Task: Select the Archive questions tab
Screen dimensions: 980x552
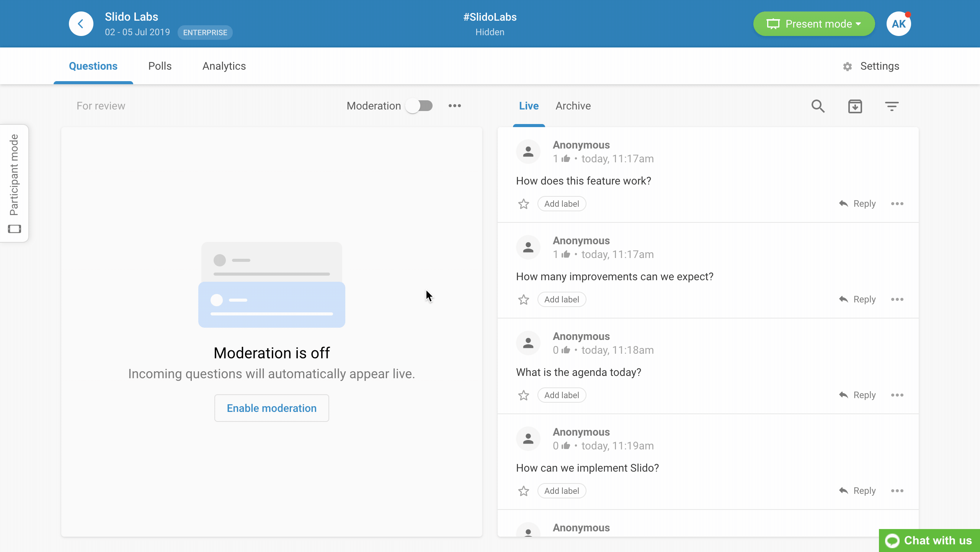Action: coord(573,106)
